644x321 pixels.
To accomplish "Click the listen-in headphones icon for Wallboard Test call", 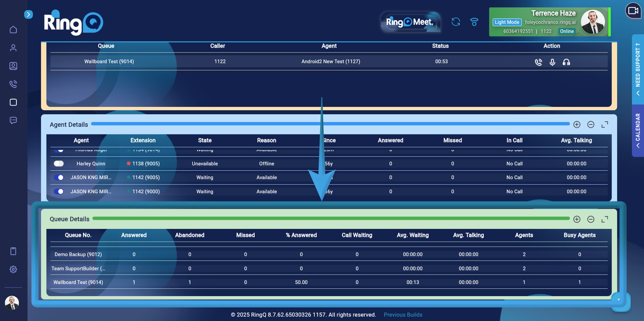I will click(x=566, y=62).
